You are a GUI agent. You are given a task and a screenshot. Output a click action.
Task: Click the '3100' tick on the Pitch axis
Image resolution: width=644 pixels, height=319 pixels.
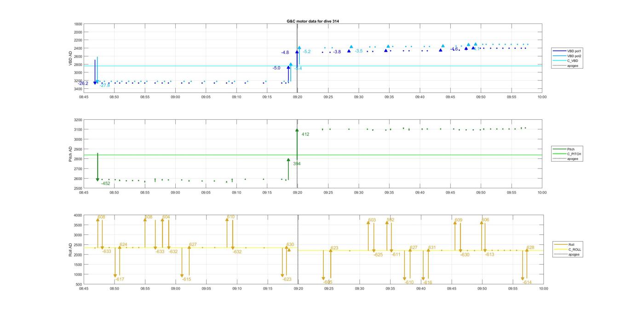[x=78, y=130]
